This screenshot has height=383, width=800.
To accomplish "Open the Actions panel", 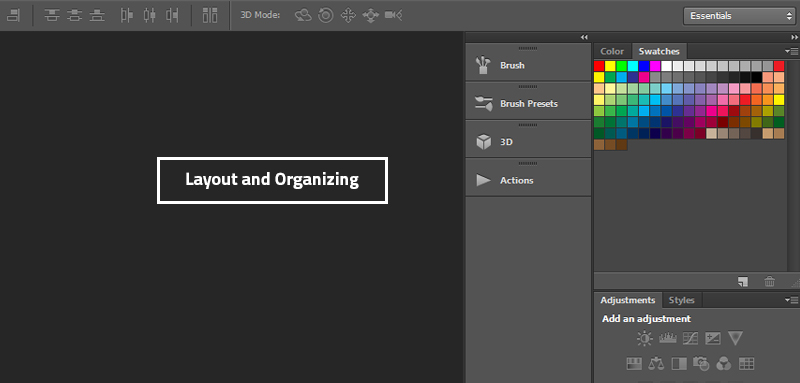I will pos(528,180).
